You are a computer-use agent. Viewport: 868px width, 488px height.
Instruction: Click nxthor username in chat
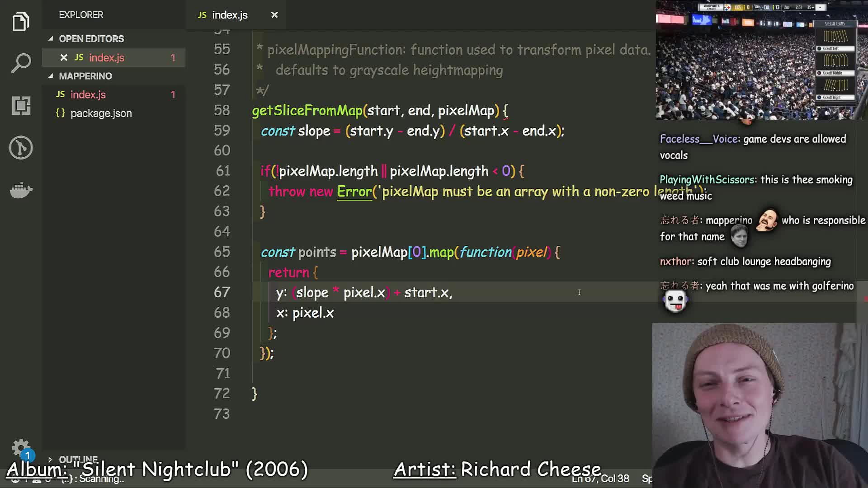675,261
